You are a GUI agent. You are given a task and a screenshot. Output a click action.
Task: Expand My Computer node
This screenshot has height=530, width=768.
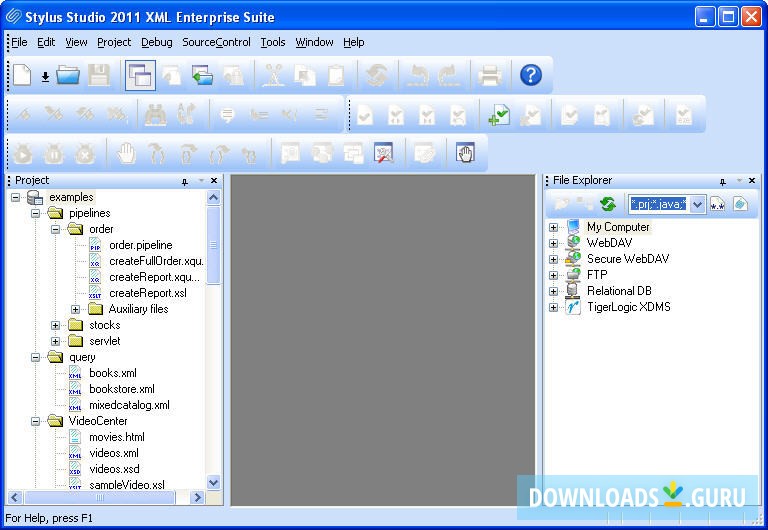[x=553, y=227]
